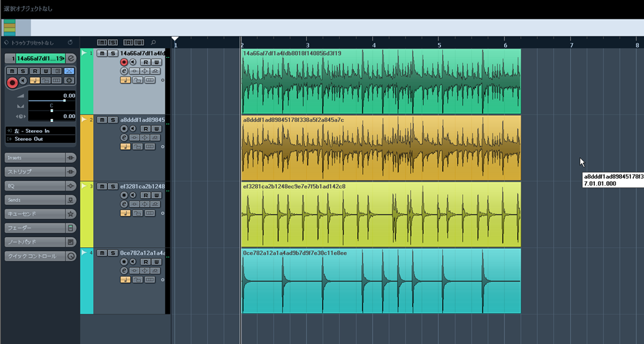Expand the Sends section
644x344 pixels.
click(35, 200)
